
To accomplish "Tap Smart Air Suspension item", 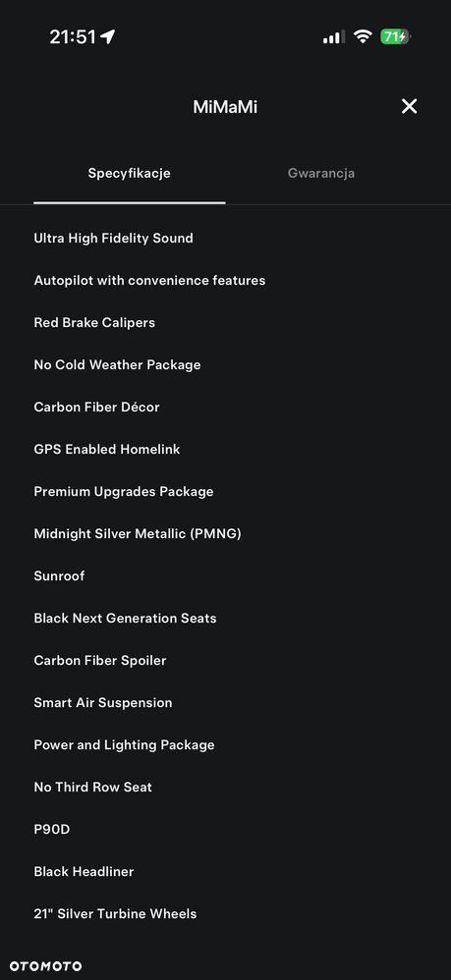I will 103,703.
